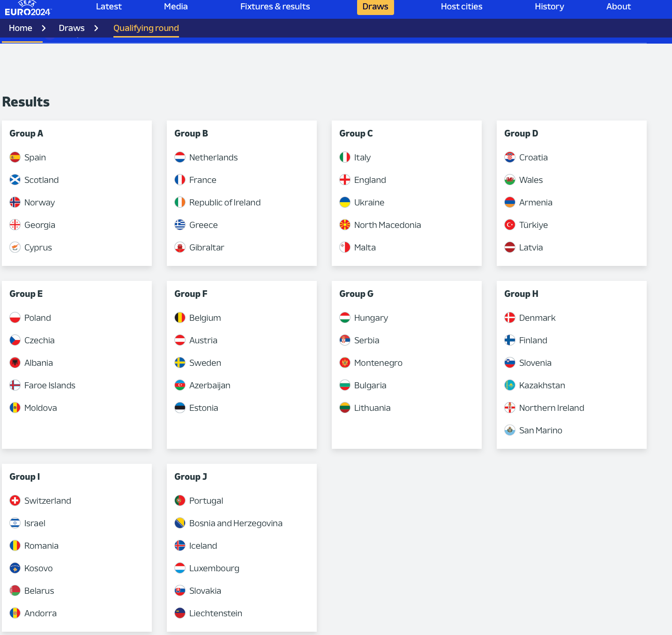The image size is (672, 635).
Task: Click the Scotland team link
Action: point(41,180)
